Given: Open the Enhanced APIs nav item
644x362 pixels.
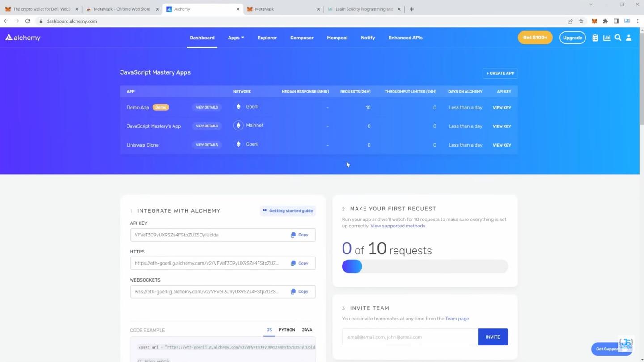Looking at the screenshot, I should [405, 38].
